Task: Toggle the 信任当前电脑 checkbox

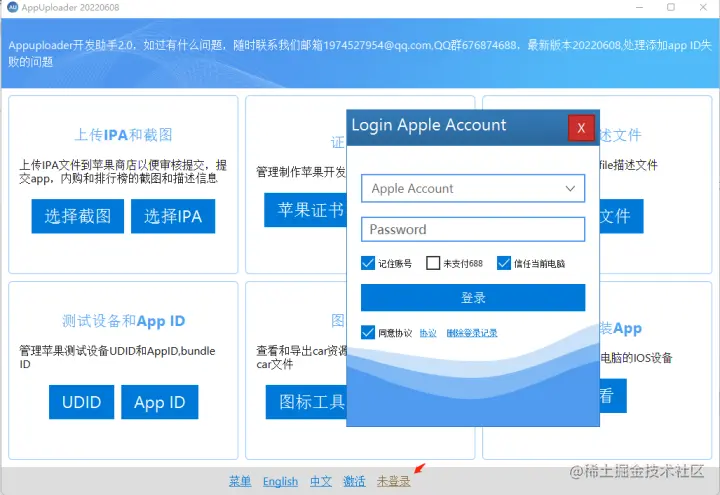Action: 504,263
